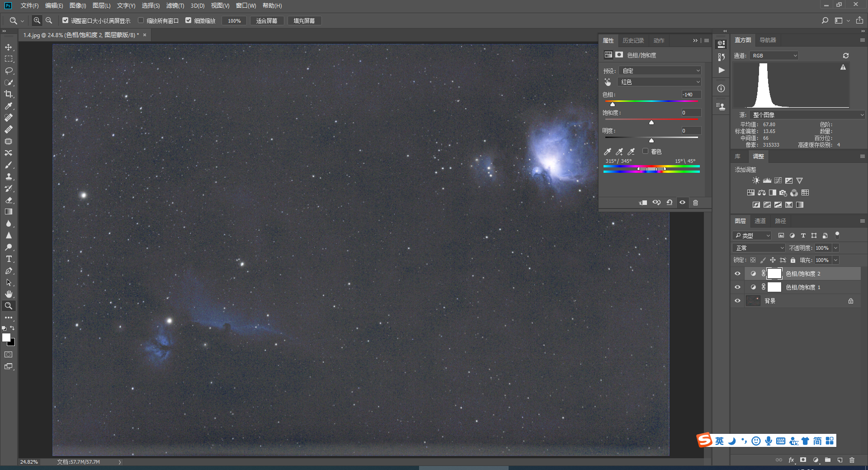Expand the fill slider dropdown

(x=835, y=260)
